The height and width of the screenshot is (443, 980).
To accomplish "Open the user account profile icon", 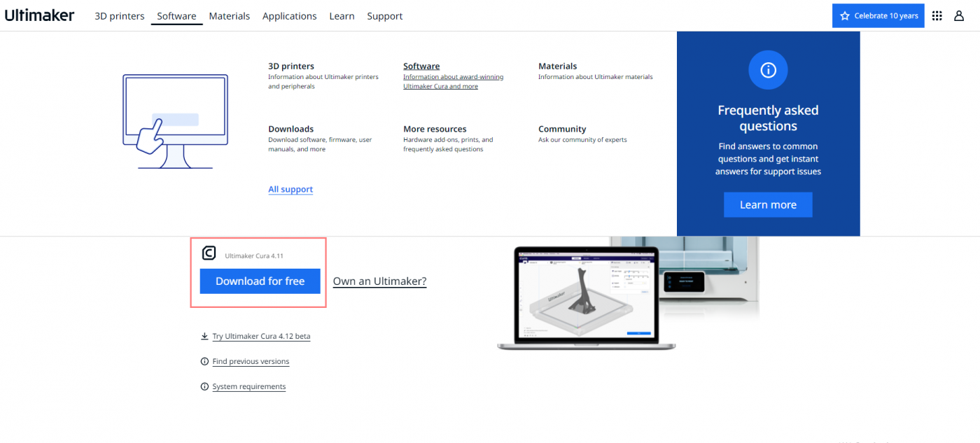I will click(x=959, y=15).
